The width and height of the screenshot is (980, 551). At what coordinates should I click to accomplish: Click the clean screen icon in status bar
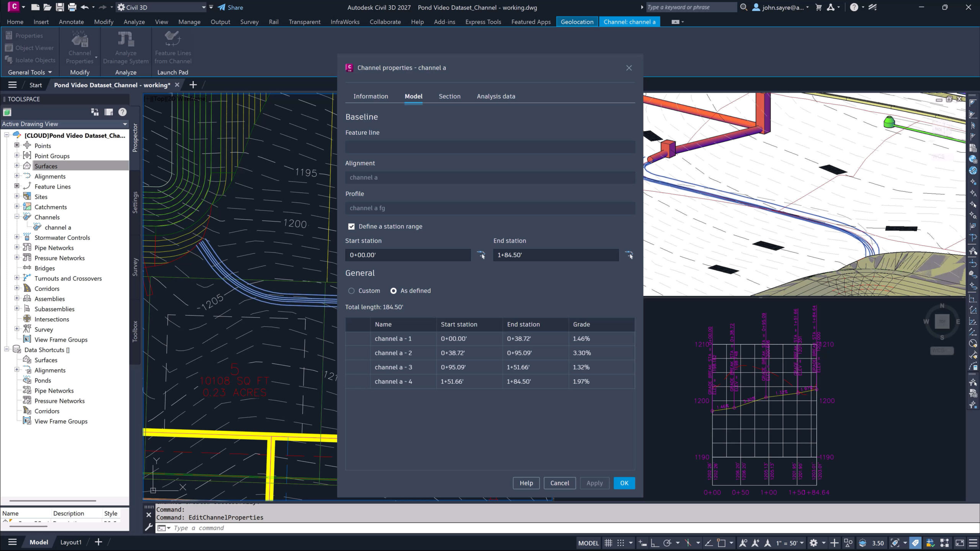pos(960,543)
